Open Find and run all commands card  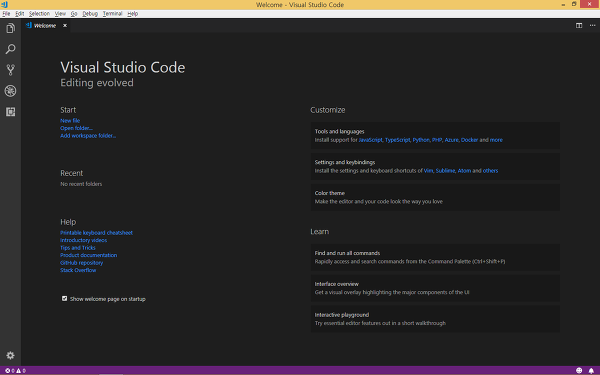click(x=435, y=258)
